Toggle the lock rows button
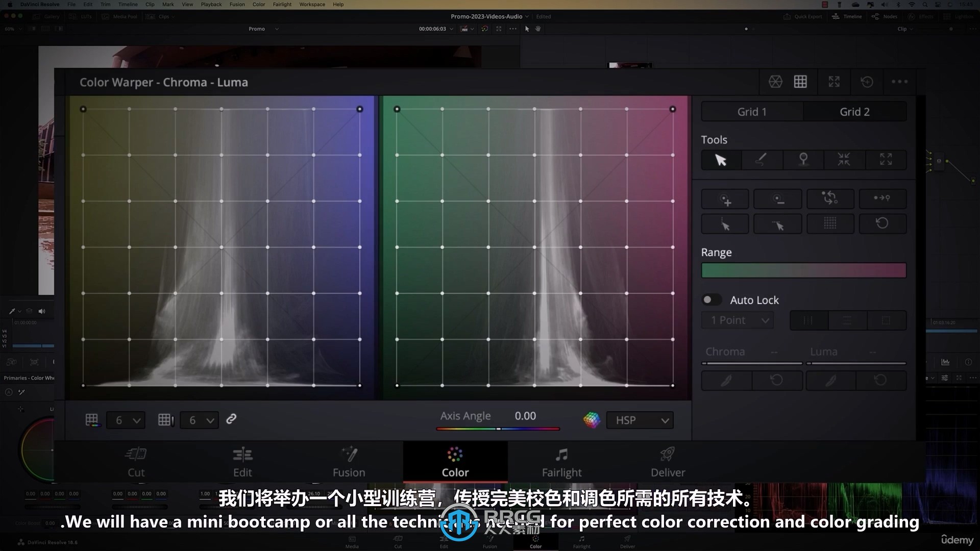980x551 pixels. [847, 320]
